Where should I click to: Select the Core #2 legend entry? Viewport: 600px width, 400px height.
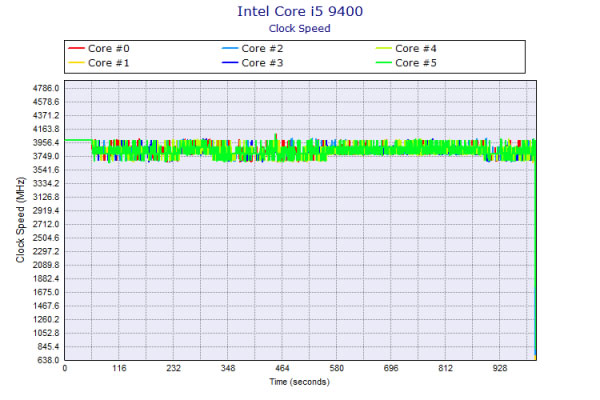253,49
